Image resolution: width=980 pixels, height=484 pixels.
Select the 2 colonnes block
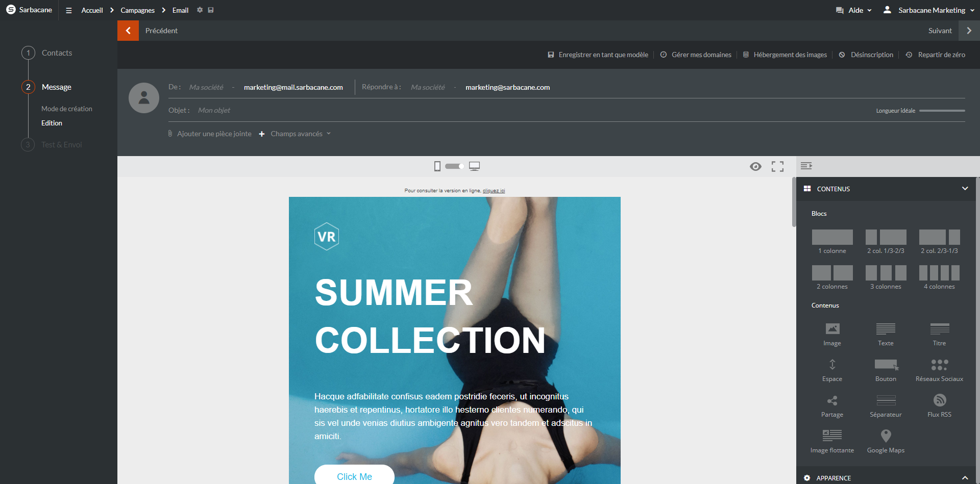click(x=832, y=277)
